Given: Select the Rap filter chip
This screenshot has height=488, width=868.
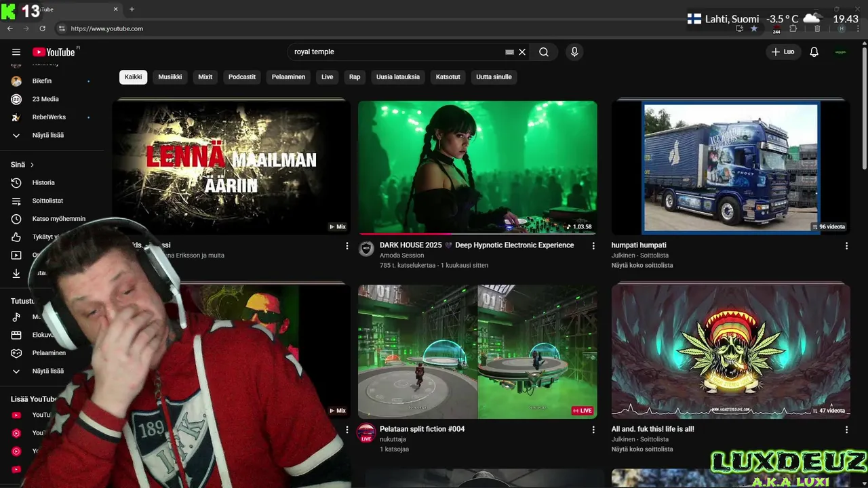Looking at the screenshot, I should point(355,77).
